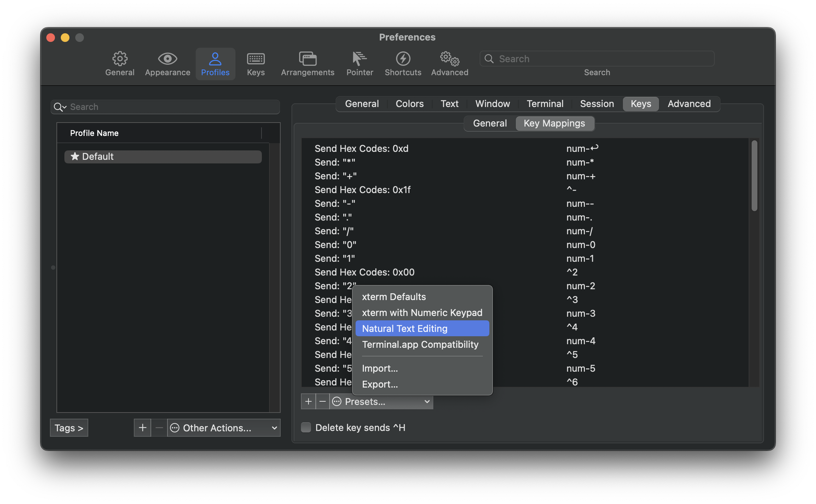Switch to the profile Advanced tab
This screenshot has width=816, height=504.
[x=689, y=104]
